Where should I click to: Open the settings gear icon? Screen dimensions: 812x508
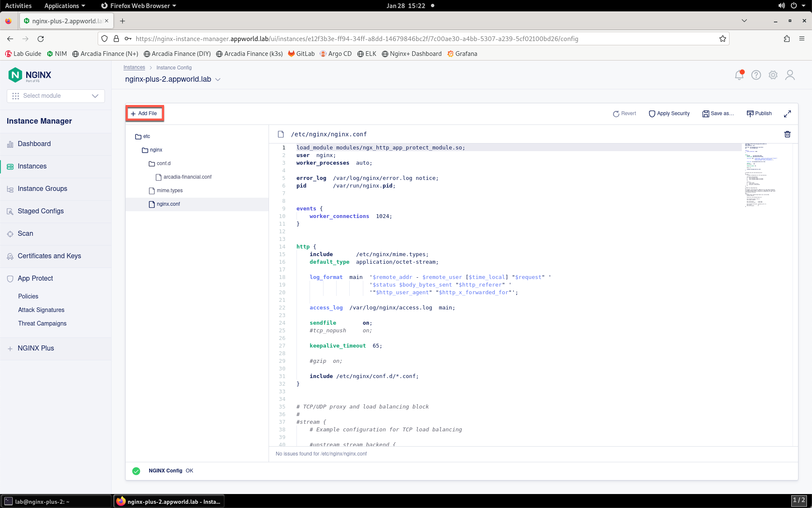(773, 75)
